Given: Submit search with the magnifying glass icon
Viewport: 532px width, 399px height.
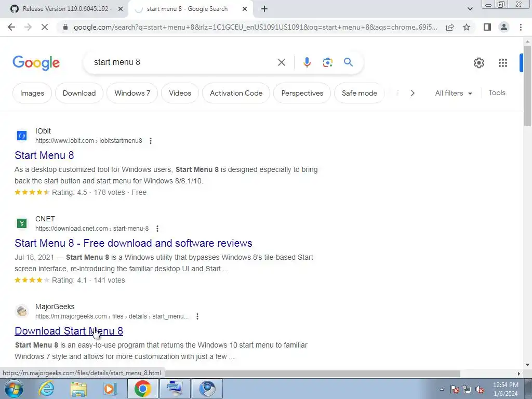Looking at the screenshot, I should pyautogui.click(x=348, y=62).
